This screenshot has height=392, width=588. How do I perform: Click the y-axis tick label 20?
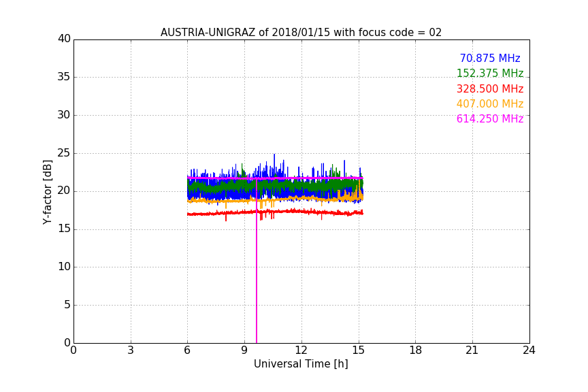click(64, 191)
